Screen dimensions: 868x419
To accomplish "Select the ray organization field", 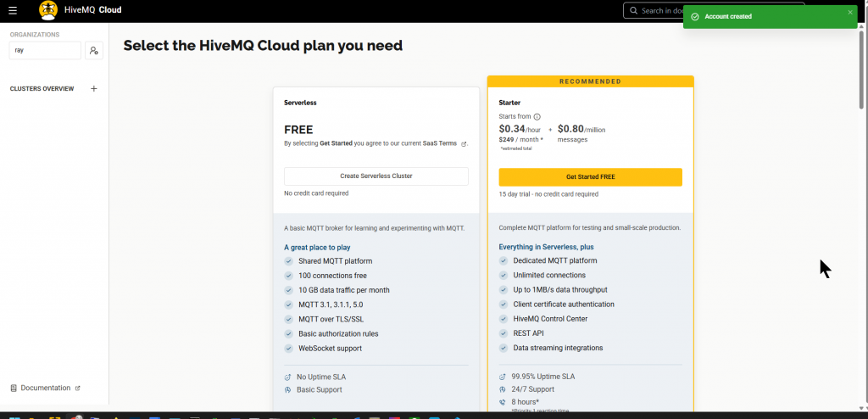I will pos(46,51).
